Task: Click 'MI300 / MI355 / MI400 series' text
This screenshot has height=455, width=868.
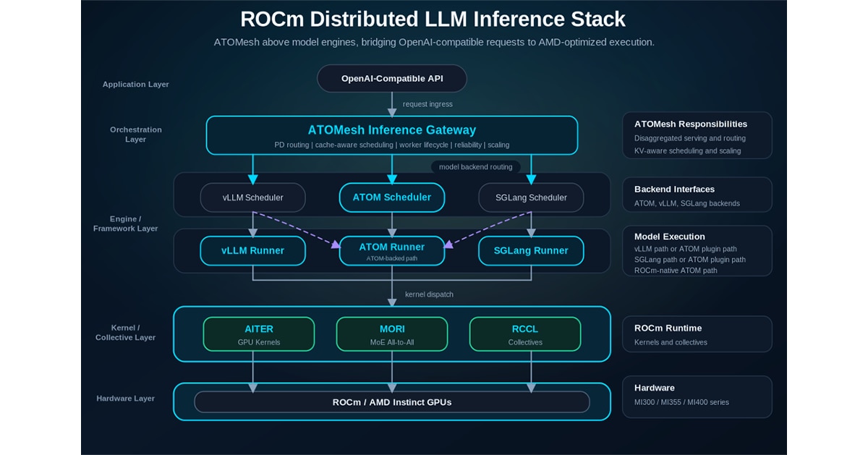Action: [682, 402]
